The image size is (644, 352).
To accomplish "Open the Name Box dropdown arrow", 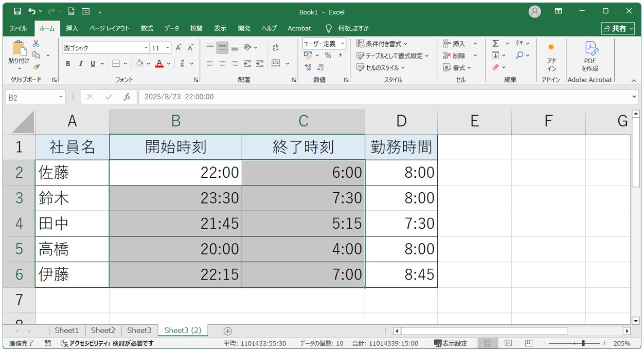I will point(61,97).
